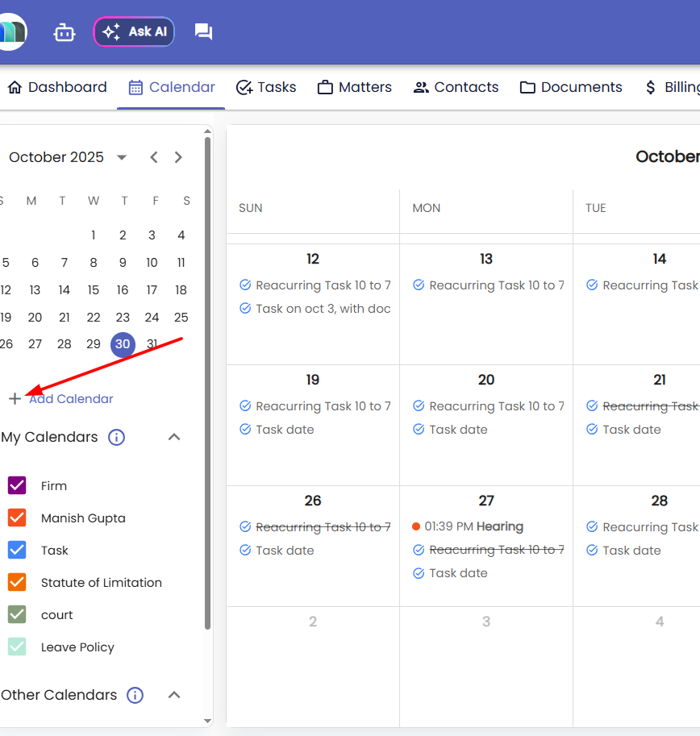Go to next month arrow
This screenshot has width=700, height=736.
179,157
